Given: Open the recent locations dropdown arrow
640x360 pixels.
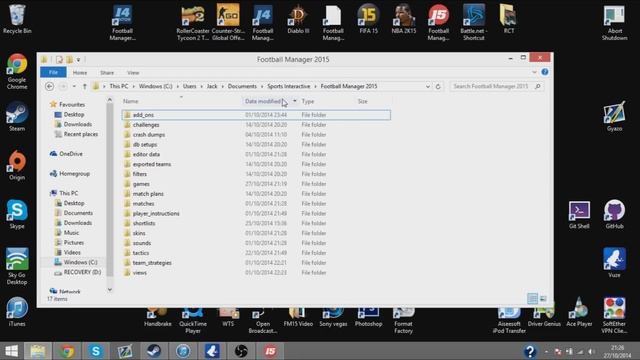Looking at the screenshot, I should (74, 87).
